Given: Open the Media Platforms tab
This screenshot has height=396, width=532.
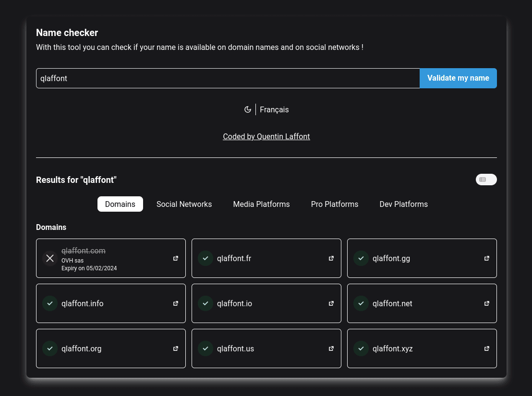Looking at the screenshot, I should pos(261,204).
